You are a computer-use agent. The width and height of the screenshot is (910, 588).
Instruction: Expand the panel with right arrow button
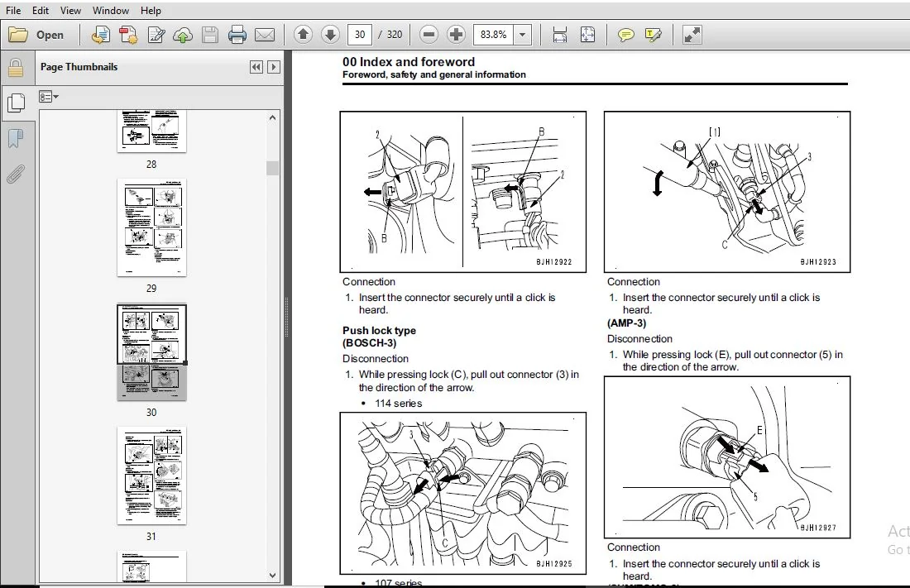[x=273, y=67]
